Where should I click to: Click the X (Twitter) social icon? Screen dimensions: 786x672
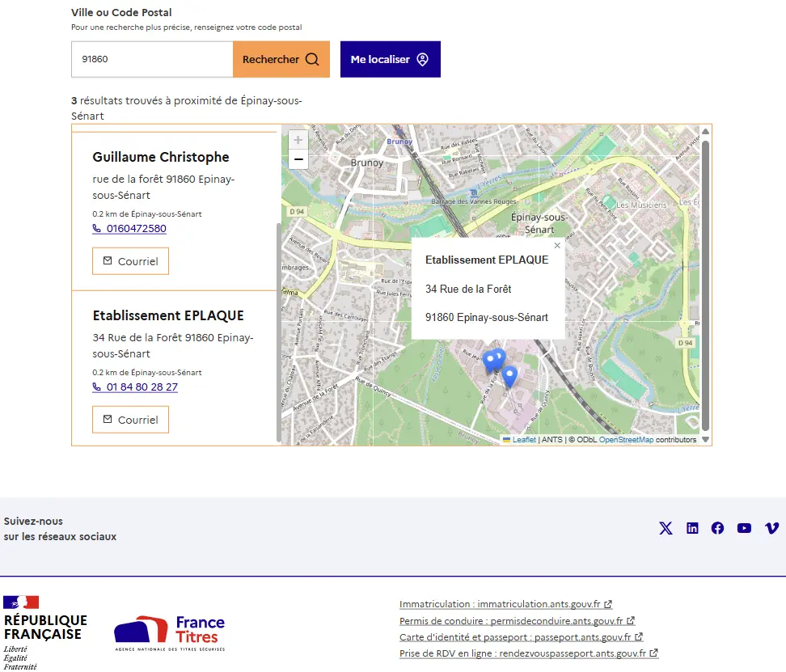666,528
